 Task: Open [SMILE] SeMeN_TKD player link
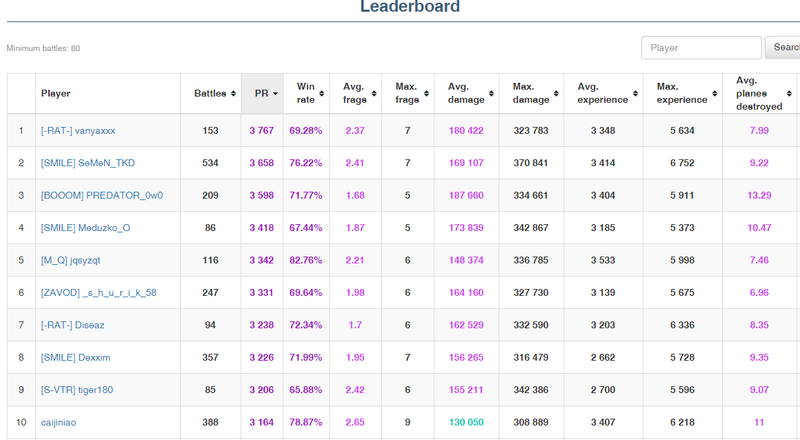[x=88, y=163]
